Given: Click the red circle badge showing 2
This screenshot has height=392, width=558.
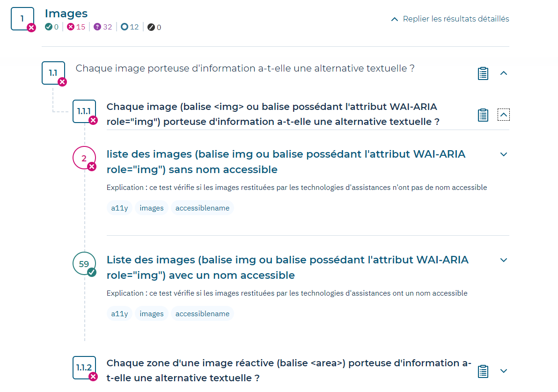Looking at the screenshot, I should pyautogui.click(x=84, y=158).
